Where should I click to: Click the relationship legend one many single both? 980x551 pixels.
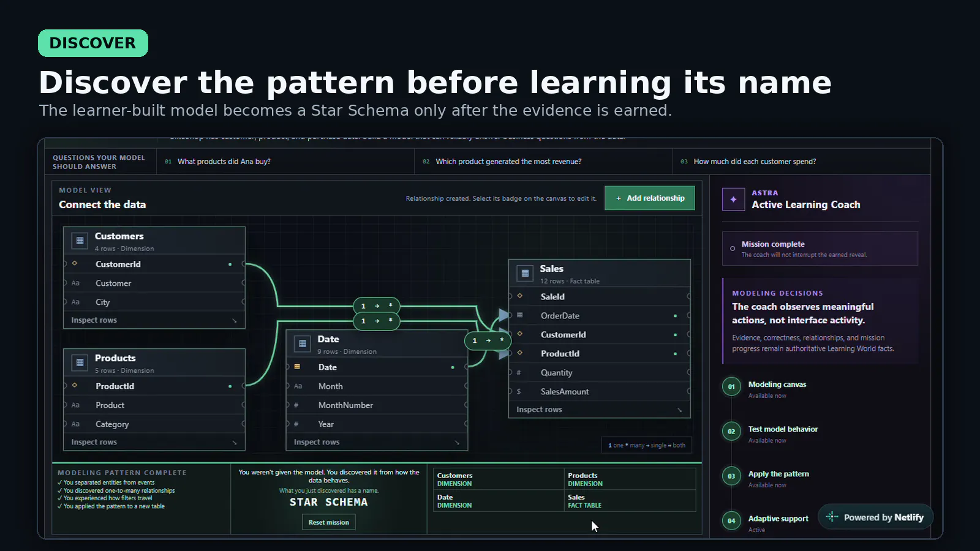[x=647, y=445]
